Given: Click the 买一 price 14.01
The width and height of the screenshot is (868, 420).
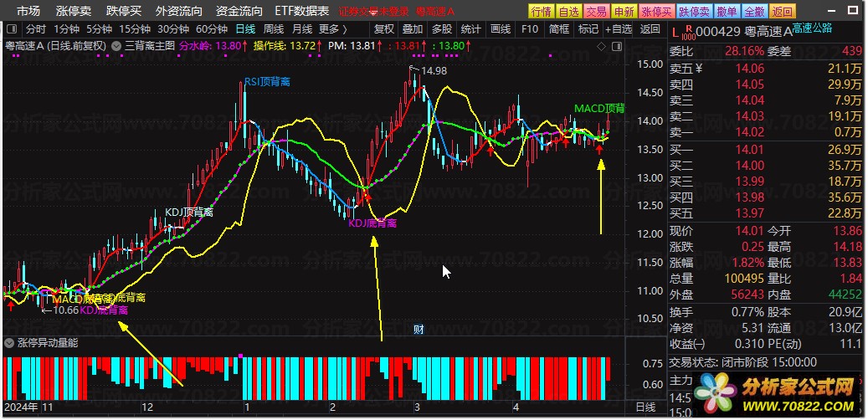Looking at the screenshot, I should [749, 150].
